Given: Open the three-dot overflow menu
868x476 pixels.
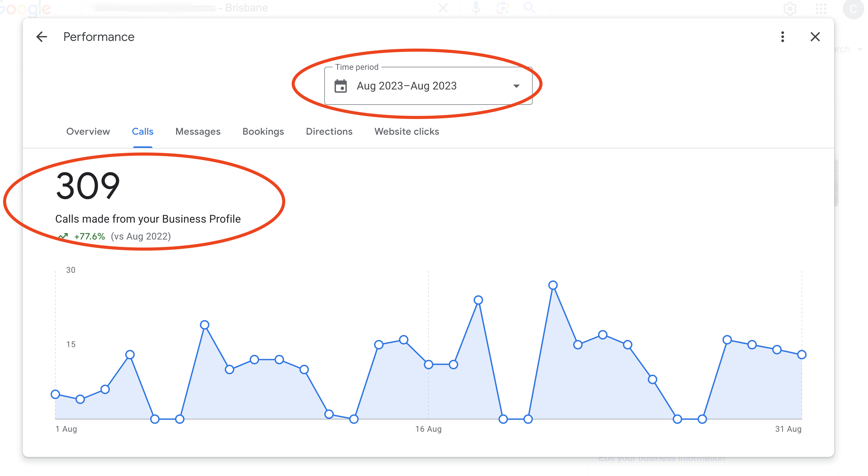Looking at the screenshot, I should point(783,37).
